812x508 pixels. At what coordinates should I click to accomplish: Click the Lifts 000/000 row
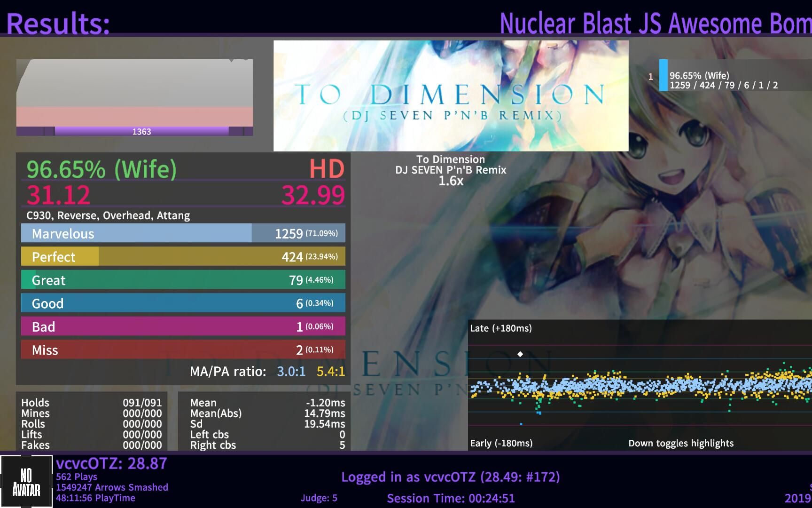pyautogui.click(x=92, y=435)
